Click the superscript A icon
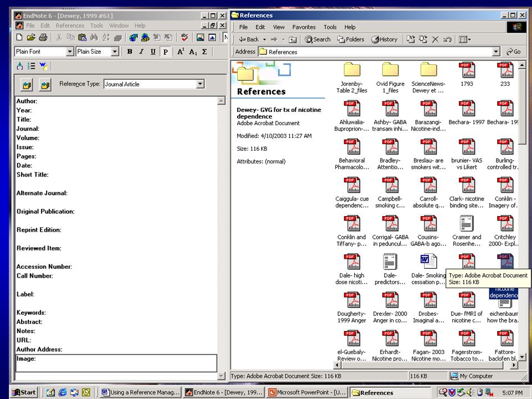 pyautogui.click(x=181, y=52)
